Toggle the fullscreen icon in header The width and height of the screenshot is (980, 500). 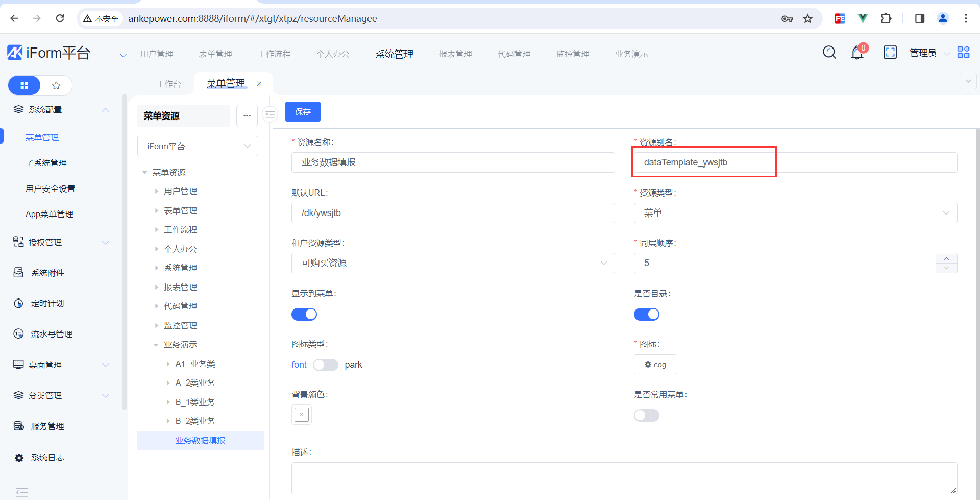point(890,52)
